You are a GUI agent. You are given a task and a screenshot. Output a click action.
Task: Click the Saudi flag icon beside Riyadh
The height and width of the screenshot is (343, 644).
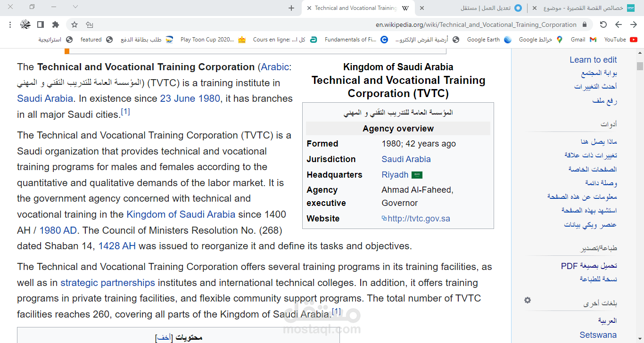coord(417,175)
